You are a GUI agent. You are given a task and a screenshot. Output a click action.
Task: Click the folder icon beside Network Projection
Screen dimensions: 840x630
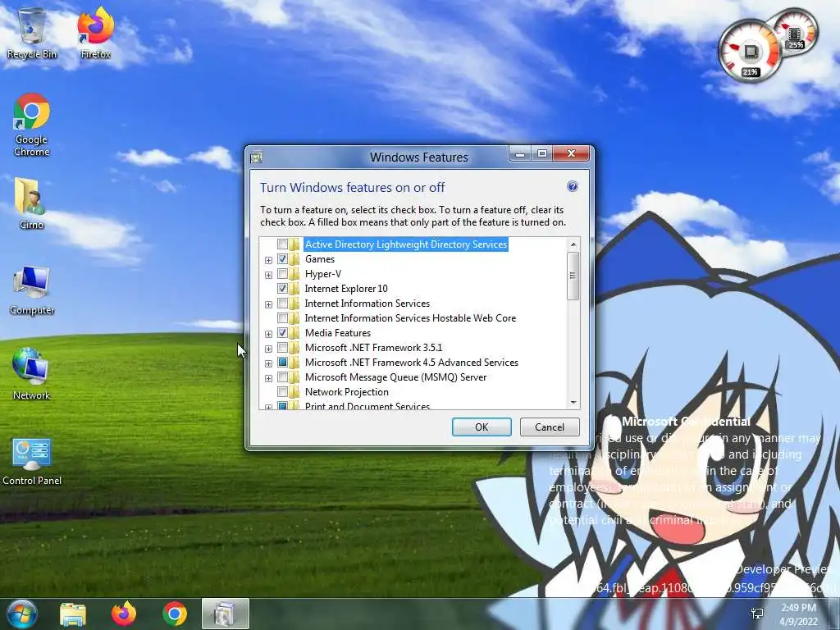point(294,392)
